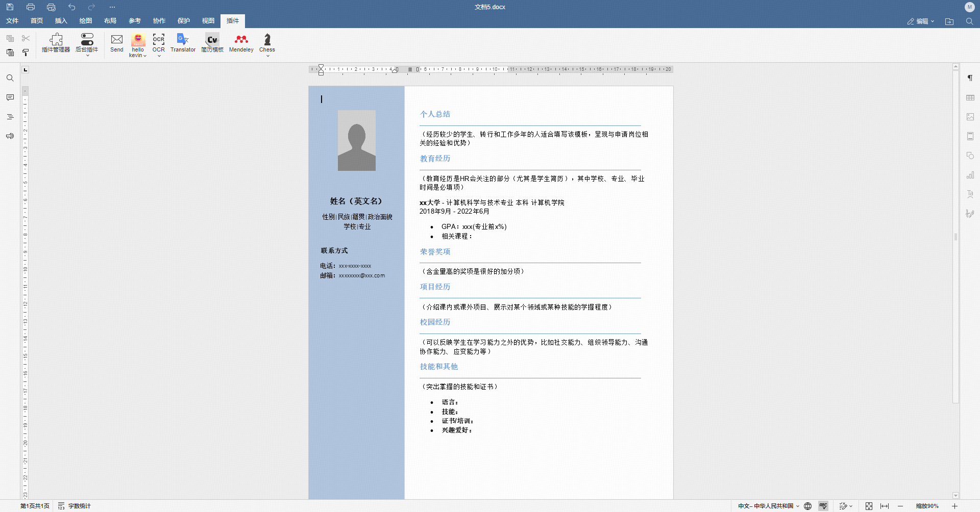Click the vertical scrollbar down arrow
This screenshot has width=980, height=512.
click(955, 496)
